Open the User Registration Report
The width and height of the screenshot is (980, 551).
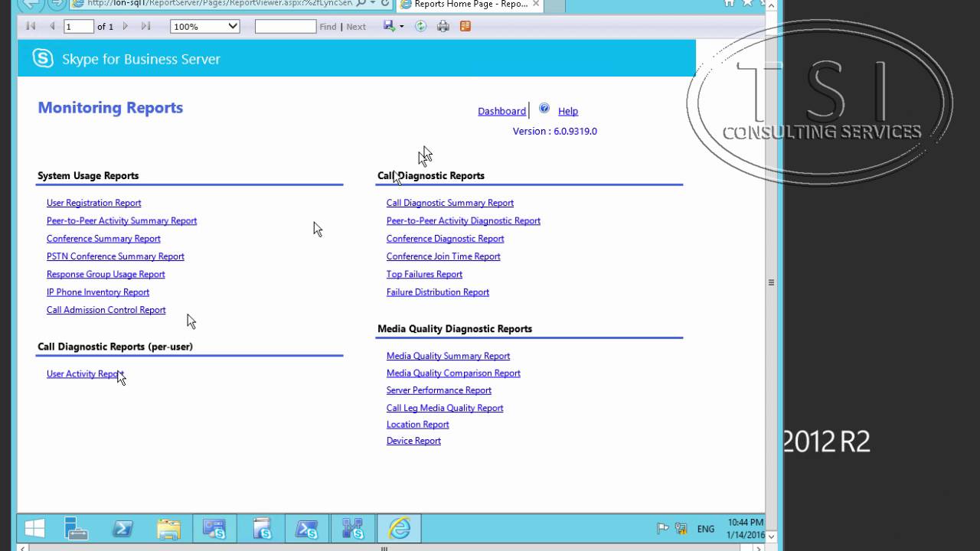pos(94,203)
